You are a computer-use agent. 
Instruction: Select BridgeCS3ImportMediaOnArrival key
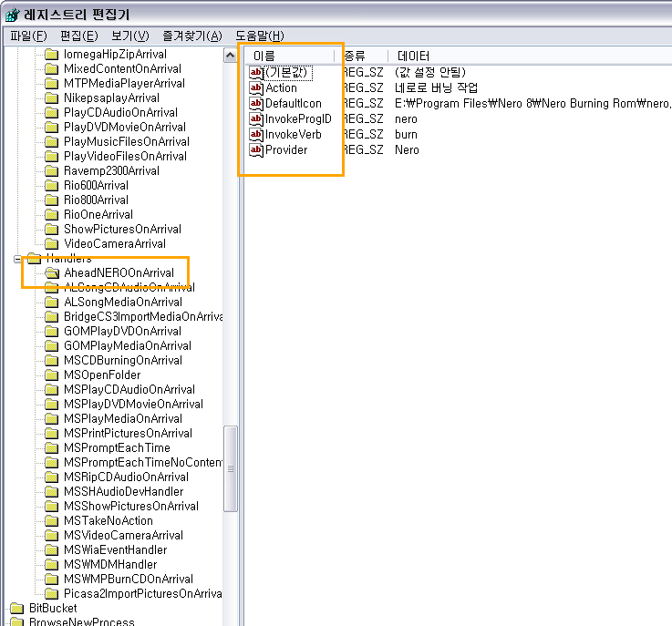143,316
